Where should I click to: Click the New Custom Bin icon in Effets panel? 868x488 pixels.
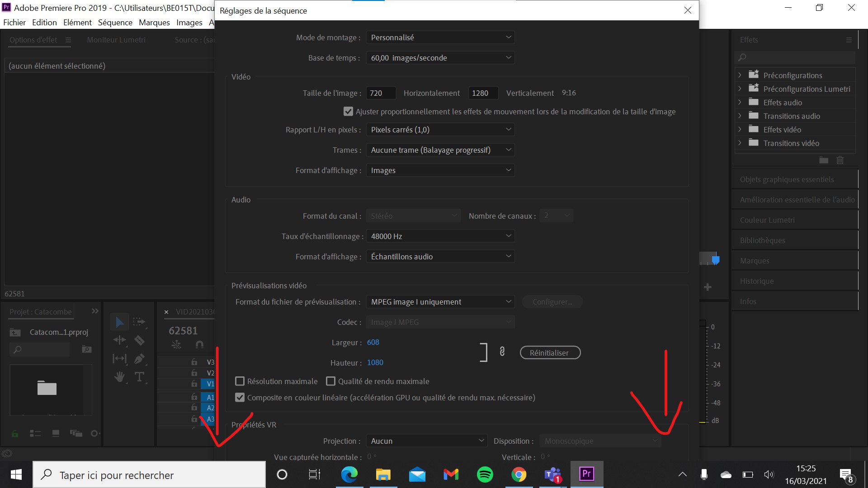coord(824,160)
